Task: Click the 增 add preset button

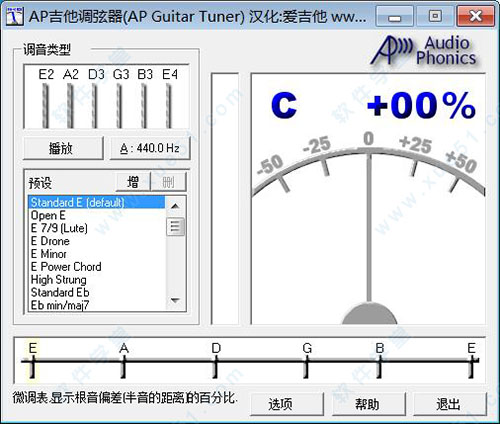Action: coord(133,182)
